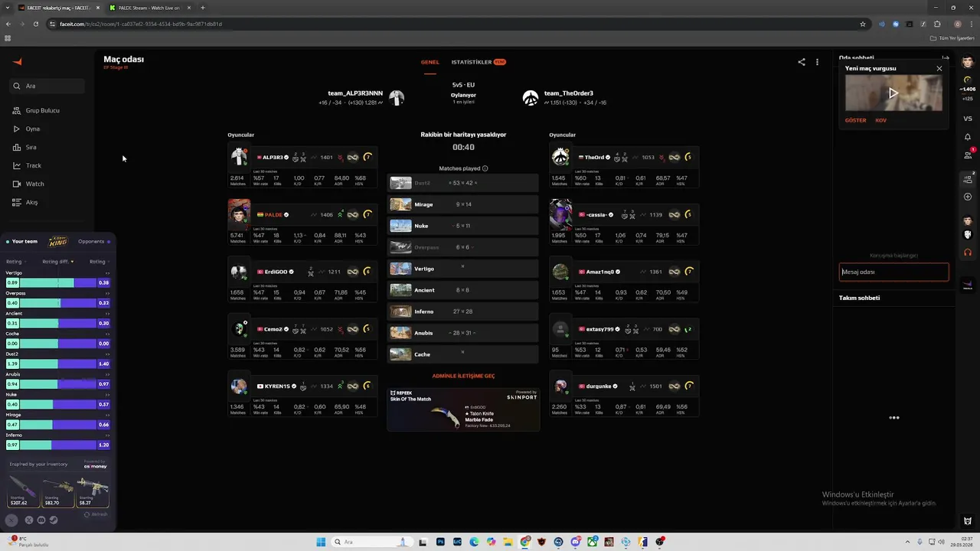Open the $207.62 knife skin offer

[22, 491]
